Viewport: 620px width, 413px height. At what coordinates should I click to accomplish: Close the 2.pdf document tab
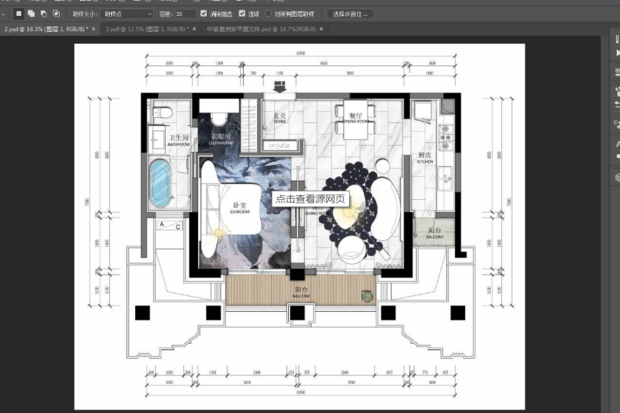(x=194, y=29)
